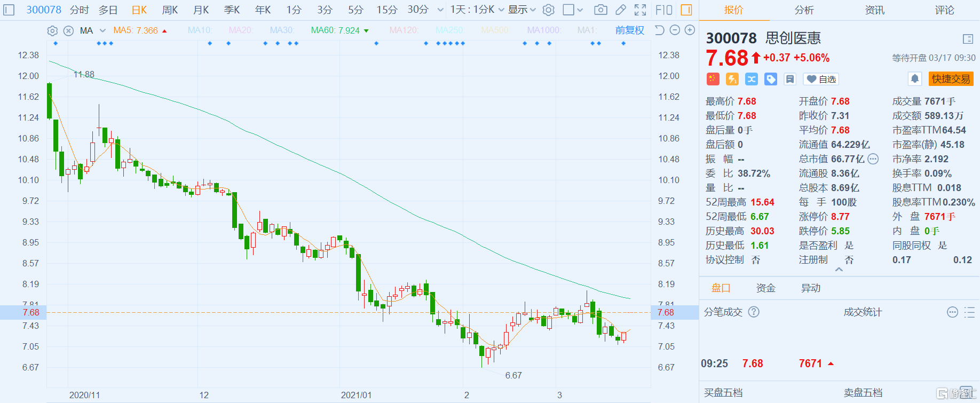Switch to 周K weekly chart
This screenshot has width=980, height=403.
(170, 10)
